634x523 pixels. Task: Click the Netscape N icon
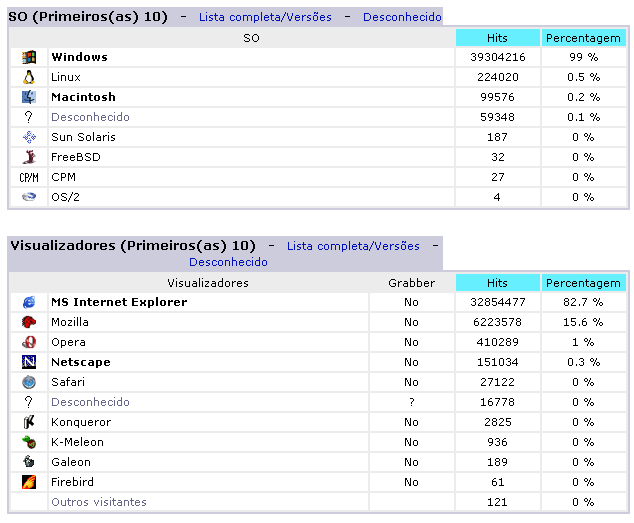29,362
